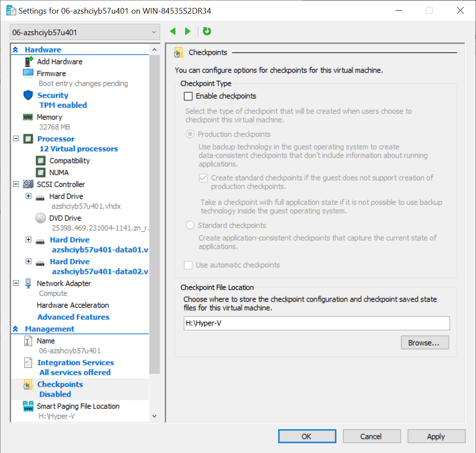The height and width of the screenshot is (453, 476).
Task: Click the Checkpoints icon in the tree
Action: click(28, 384)
